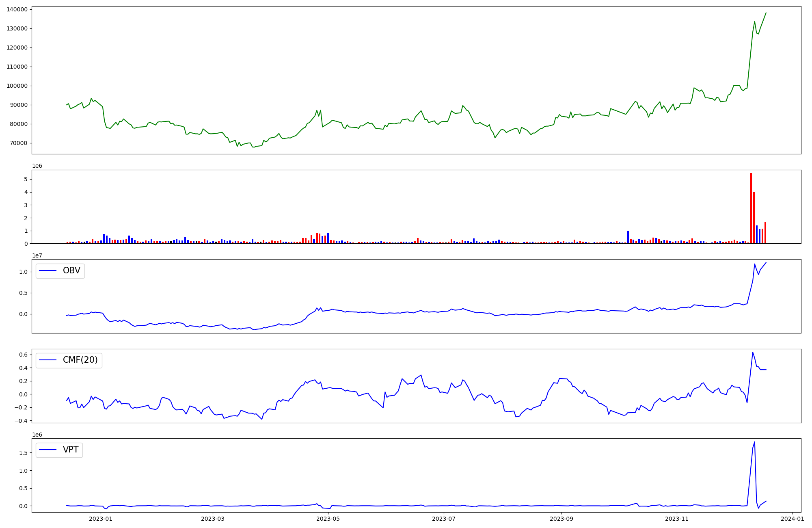The height and width of the screenshot is (528, 812).
Task: Click the 2023-03 x-axis date label
Action: click(213, 519)
